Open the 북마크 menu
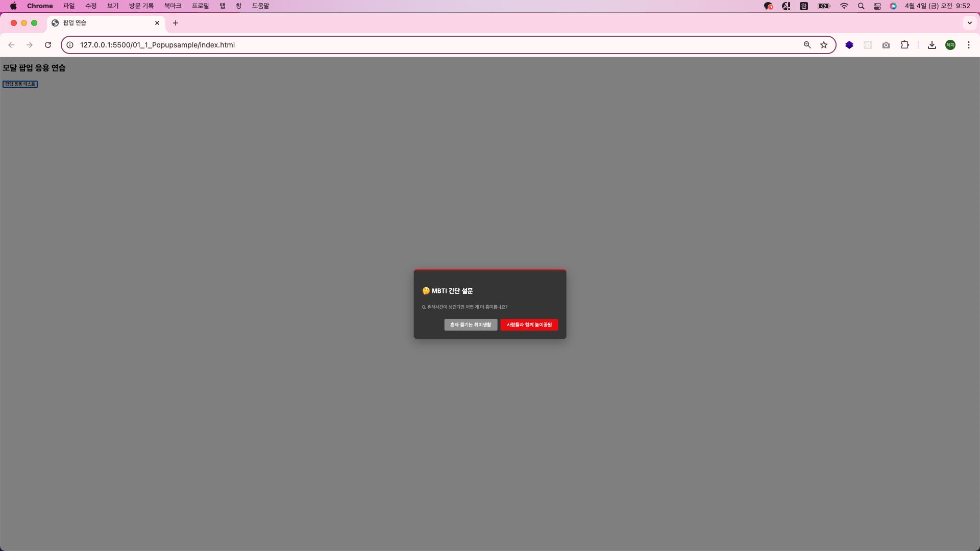The image size is (980, 551). click(173, 6)
